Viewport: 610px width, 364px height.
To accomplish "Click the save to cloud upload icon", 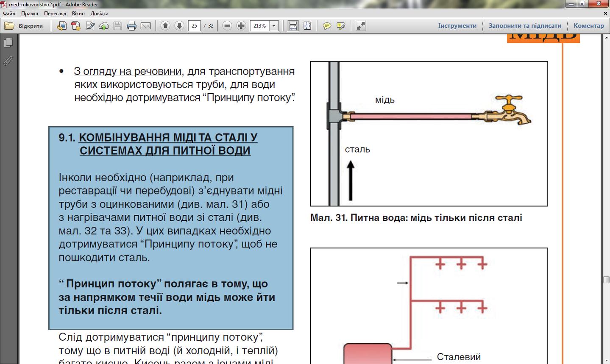I will pyautogui.click(x=104, y=26).
